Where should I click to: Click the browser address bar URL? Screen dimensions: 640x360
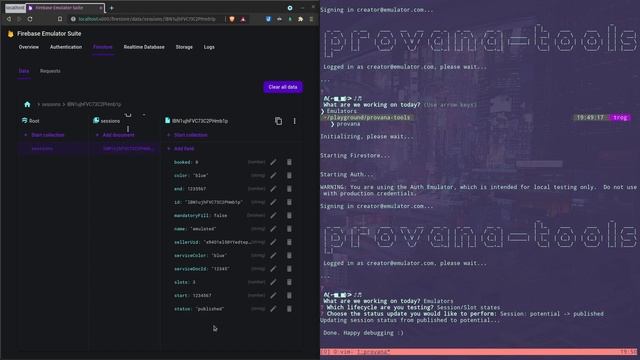coord(147,19)
